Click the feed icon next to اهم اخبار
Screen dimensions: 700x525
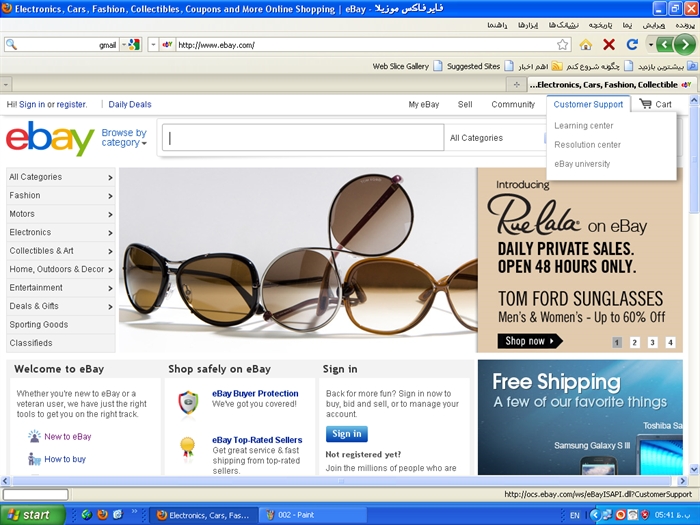point(557,66)
